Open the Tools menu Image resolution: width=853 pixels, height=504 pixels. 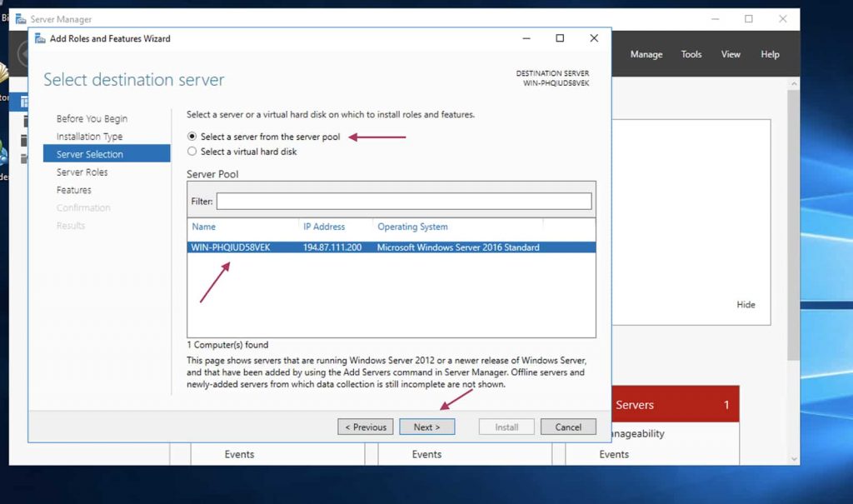tap(691, 55)
